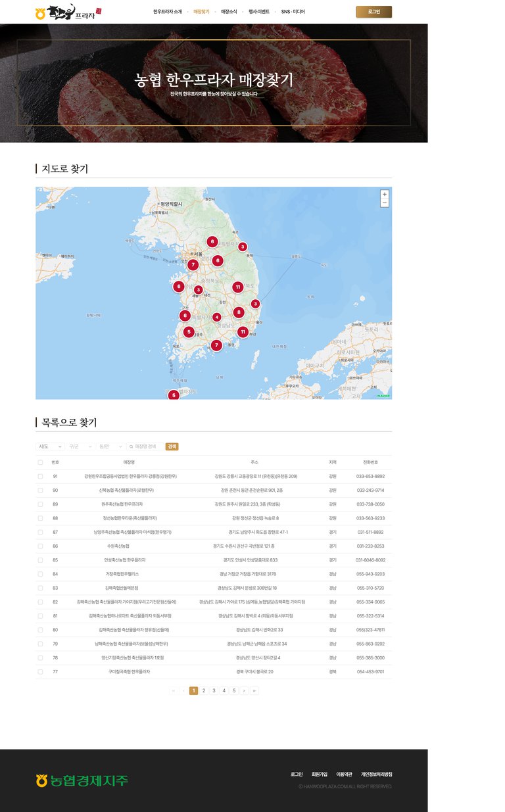The image size is (505, 812).
Task: Toggle the select-all checkbox in table header
Action: click(x=40, y=462)
